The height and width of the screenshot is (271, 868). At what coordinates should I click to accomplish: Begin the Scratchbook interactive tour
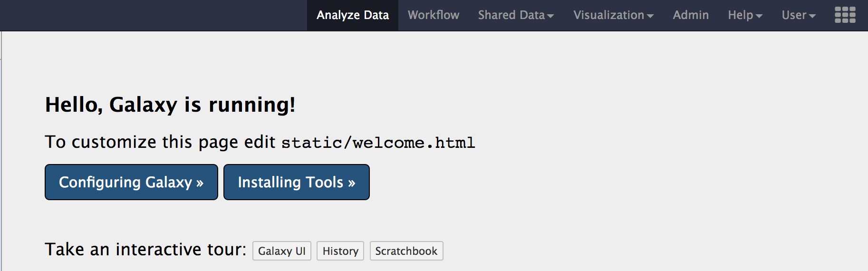406,251
